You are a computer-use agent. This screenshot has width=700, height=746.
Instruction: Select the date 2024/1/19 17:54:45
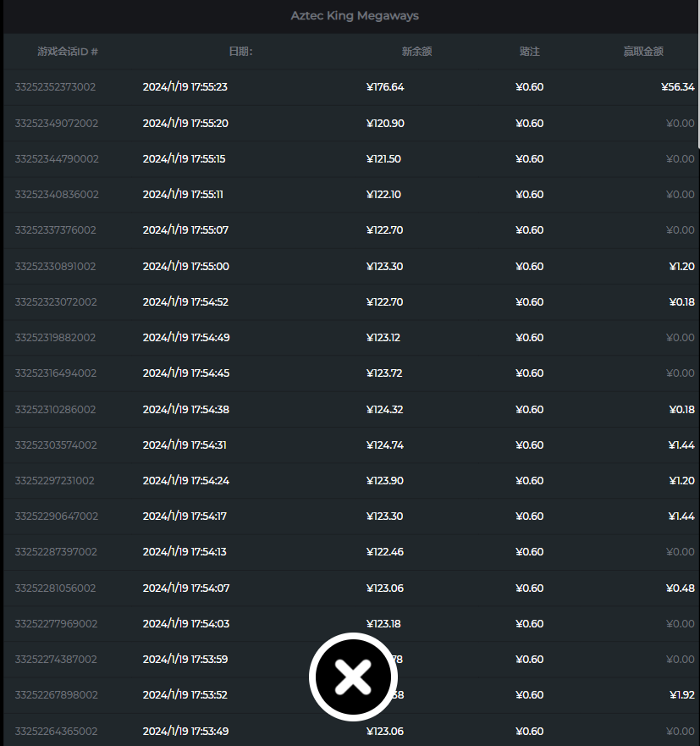pyautogui.click(x=186, y=373)
